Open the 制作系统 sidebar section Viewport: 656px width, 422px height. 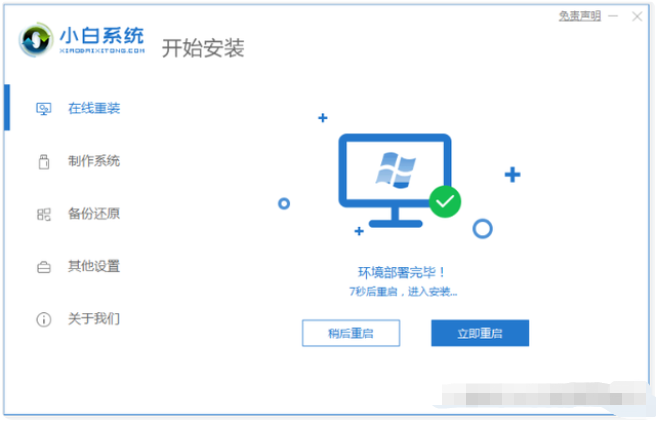click(x=79, y=161)
